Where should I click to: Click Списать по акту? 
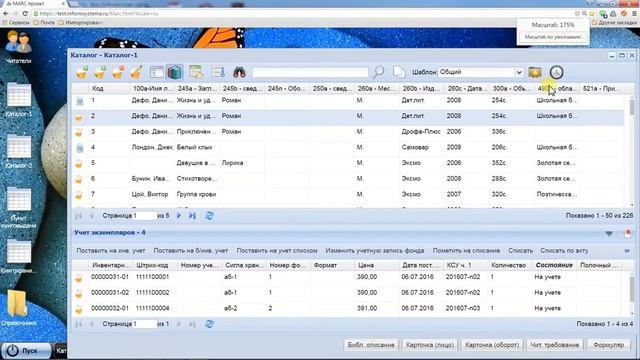coord(564,251)
